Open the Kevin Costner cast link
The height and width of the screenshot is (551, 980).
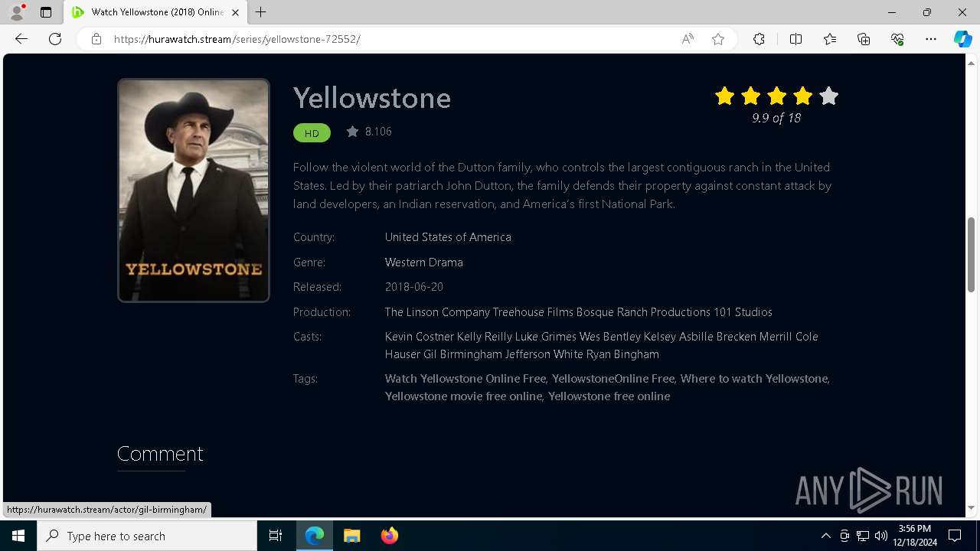pyautogui.click(x=420, y=337)
